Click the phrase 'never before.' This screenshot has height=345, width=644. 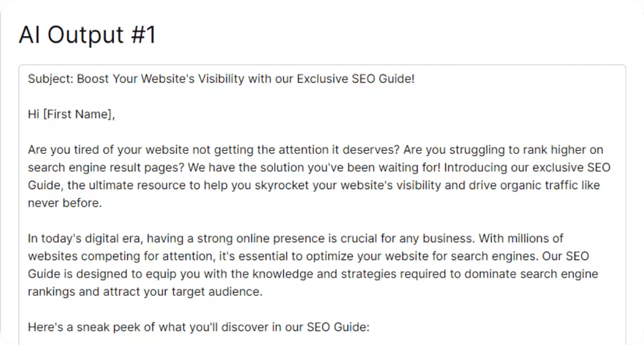click(65, 203)
